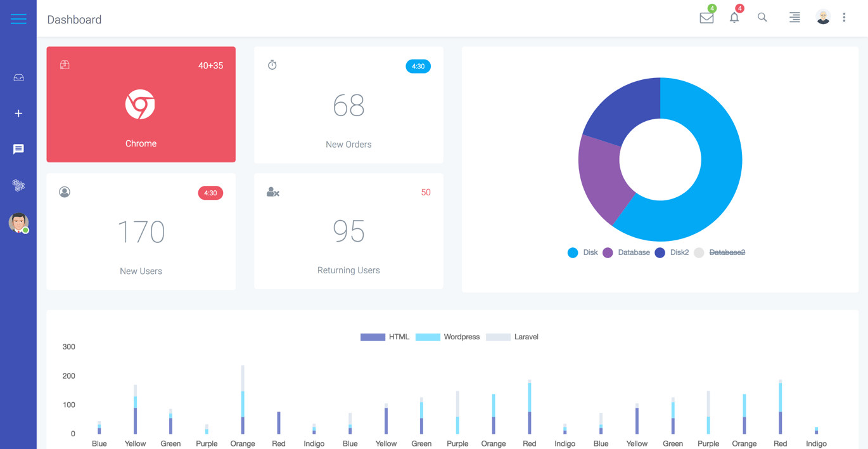This screenshot has height=449, width=868.
Task: Open the mail envelope icon with badge
Action: [x=706, y=18]
